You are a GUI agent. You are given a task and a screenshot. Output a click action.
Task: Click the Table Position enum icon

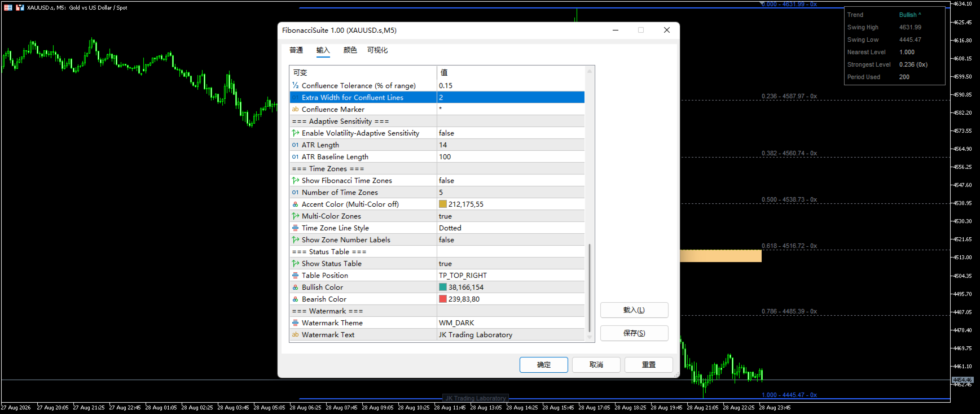coord(295,275)
